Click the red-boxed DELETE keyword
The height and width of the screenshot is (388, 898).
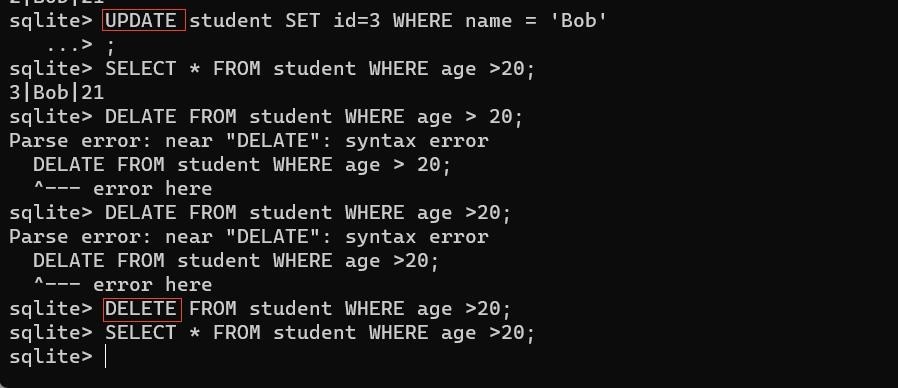[x=142, y=309]
